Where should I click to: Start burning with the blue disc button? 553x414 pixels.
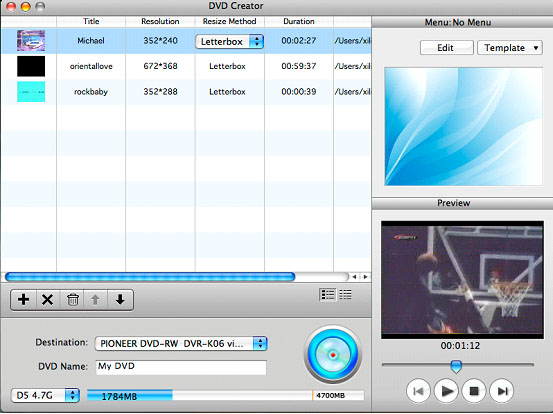pyautogui.click(x=333, y=354)
